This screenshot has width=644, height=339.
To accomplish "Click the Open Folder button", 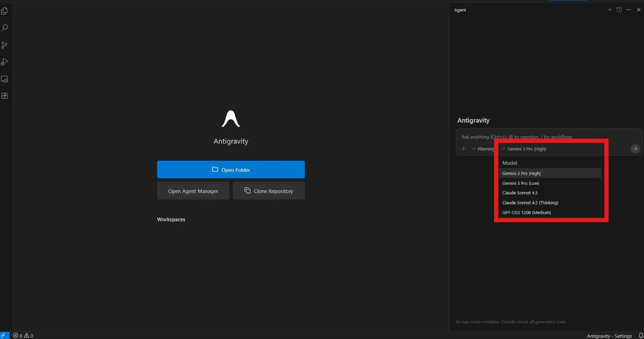I will [x=231, y=169].
